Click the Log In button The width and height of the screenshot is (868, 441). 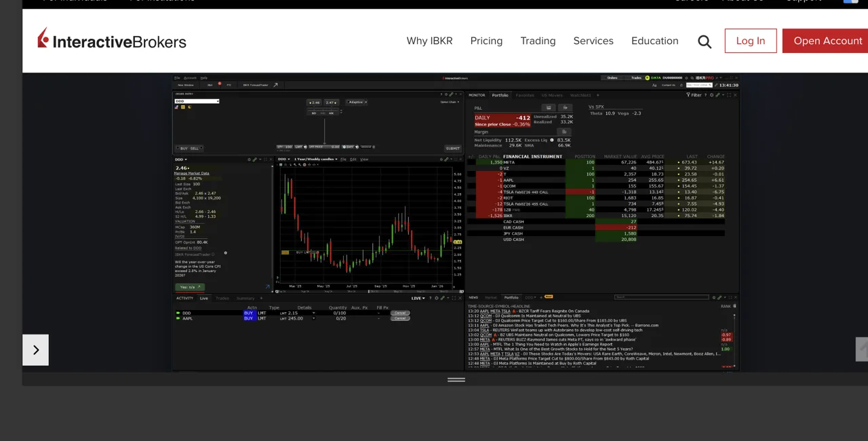click(x=751, y=41)
